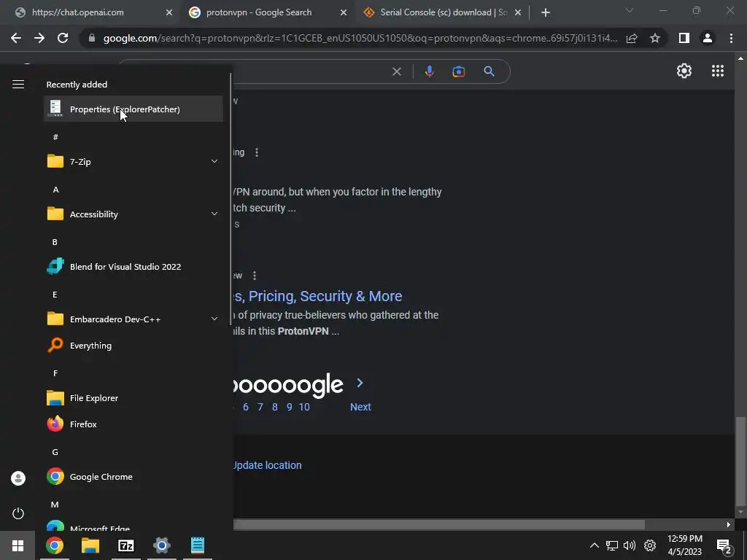Show the clock and calendar flyout

click(684, 545)
